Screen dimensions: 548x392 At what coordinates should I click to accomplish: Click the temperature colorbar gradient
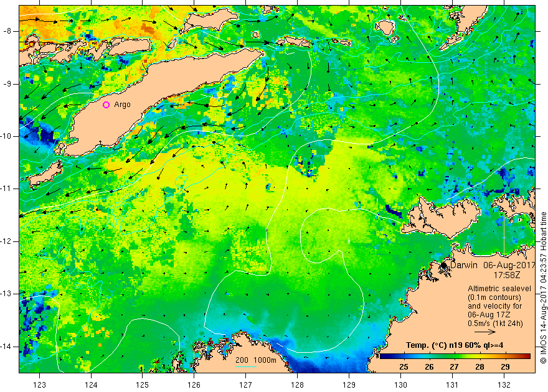[x=455, y=357]
